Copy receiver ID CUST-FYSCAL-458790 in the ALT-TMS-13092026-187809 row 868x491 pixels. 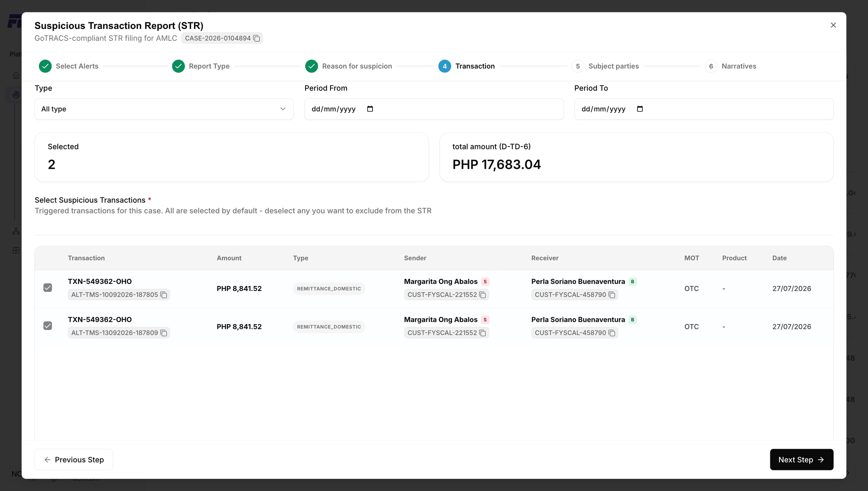coord(612,333)
